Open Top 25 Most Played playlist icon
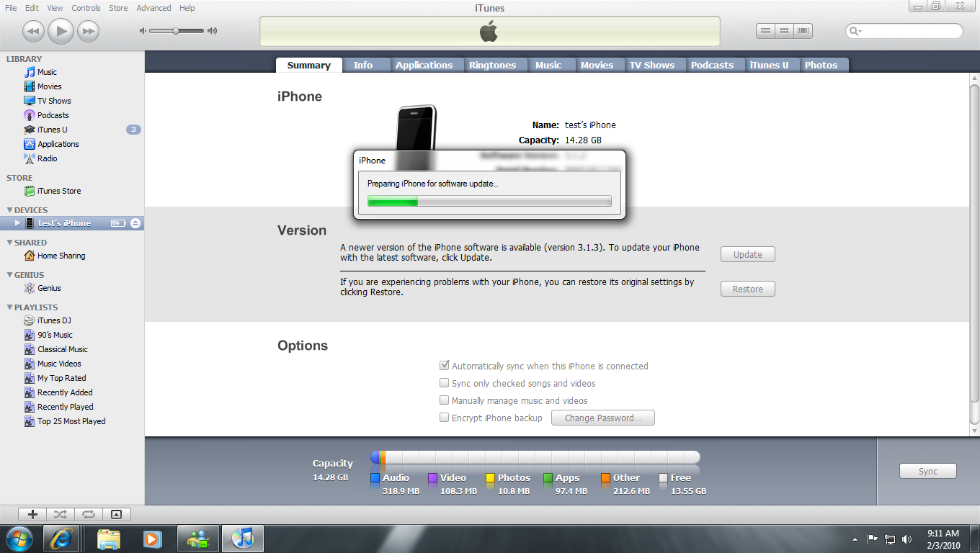The height and width of the screenshot is (553, 980). 30,421
